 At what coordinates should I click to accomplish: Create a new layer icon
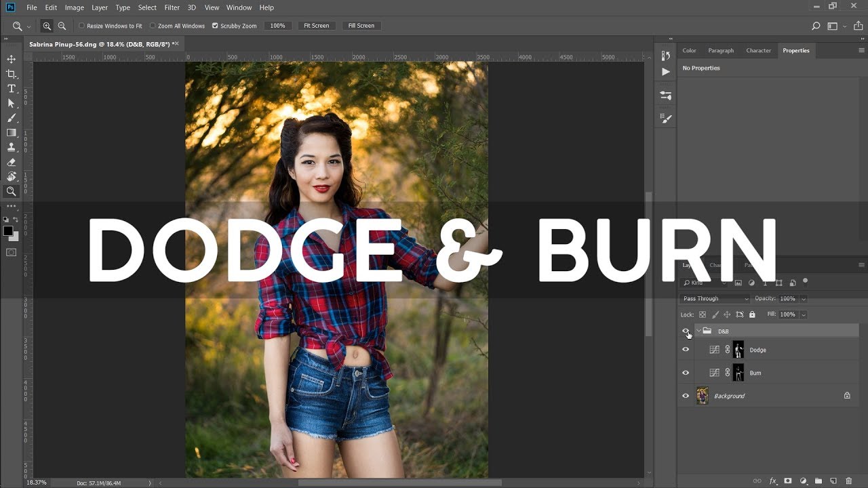pyautogui.click(x=833, y=481)
